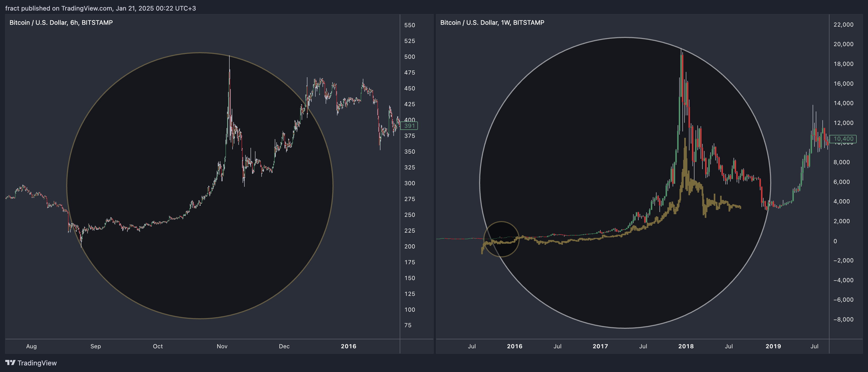The height and width of the screenshot is (372, 868).
Task: Click the Dec label on left time axis
Action: pos(284,346)
